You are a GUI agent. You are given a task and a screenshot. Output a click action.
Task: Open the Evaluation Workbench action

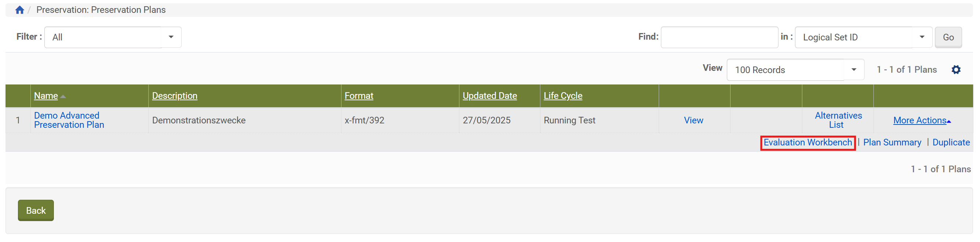click(x=807, y=142)
